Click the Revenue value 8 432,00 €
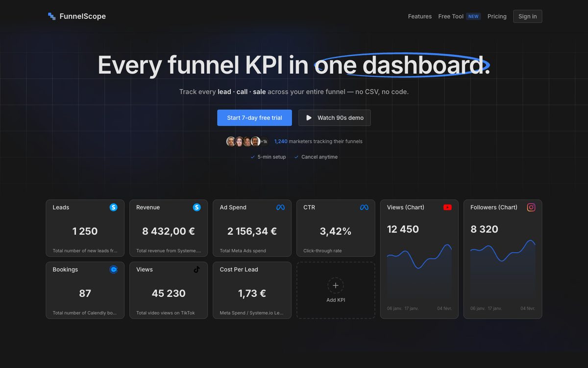Screen dimensions: 588x368 tap(169, 231)
